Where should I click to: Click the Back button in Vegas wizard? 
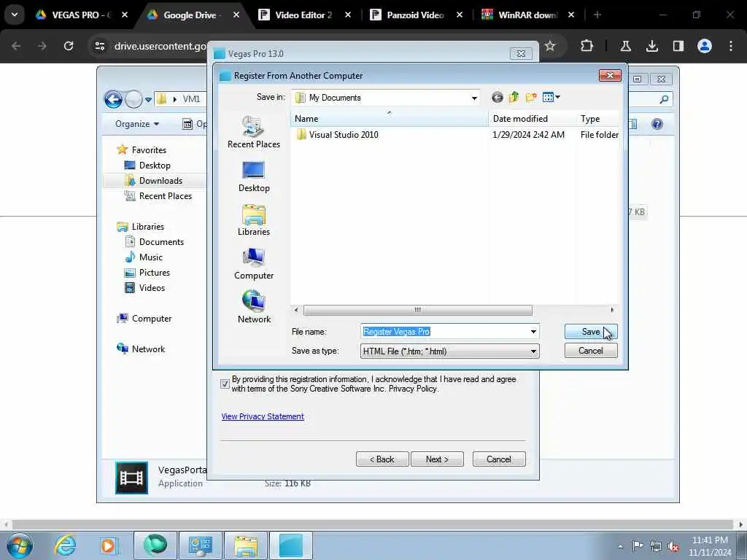pyautogui.click(x=382, y=459)
